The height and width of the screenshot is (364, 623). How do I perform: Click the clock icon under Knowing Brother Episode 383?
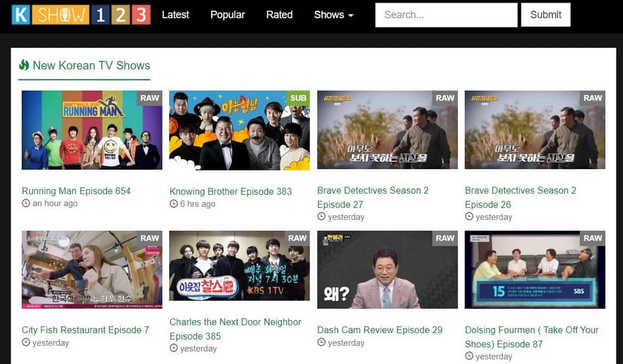click(174, 204)
